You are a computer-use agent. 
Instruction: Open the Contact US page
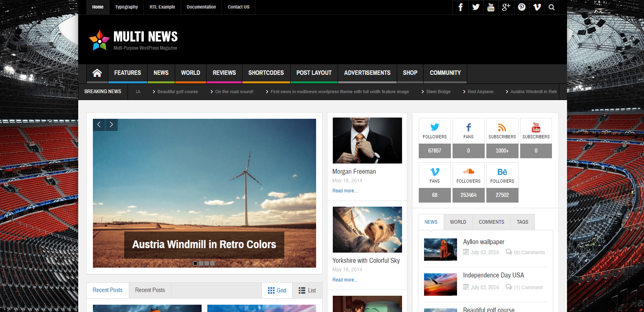click(x=239, y=7)
